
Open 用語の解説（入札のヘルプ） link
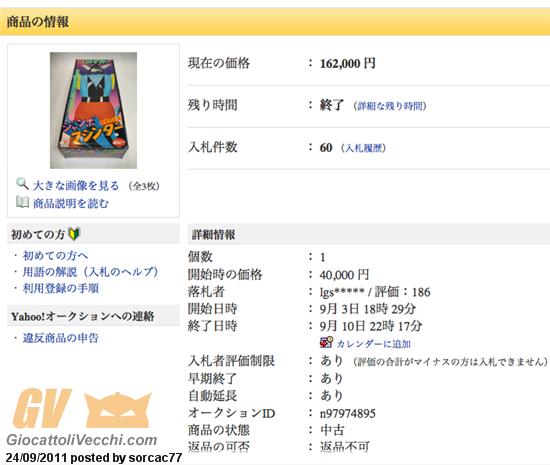pos(90,272)
